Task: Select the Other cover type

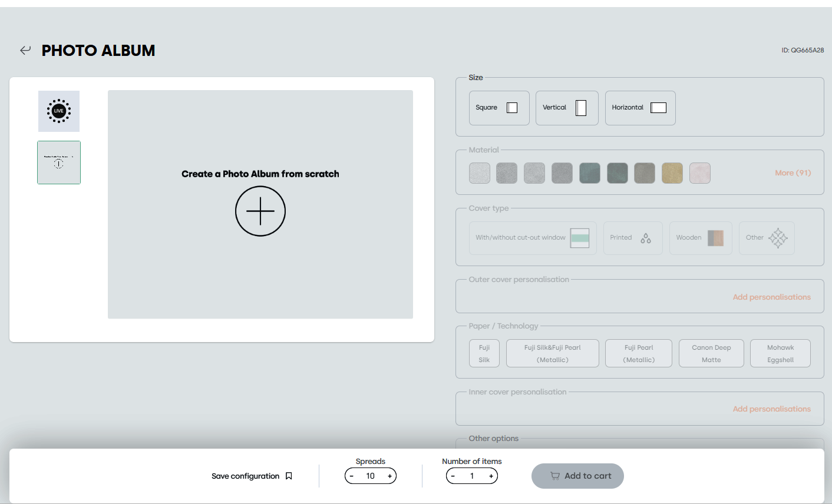Action: pyautogui.click(x=767, y=238)
